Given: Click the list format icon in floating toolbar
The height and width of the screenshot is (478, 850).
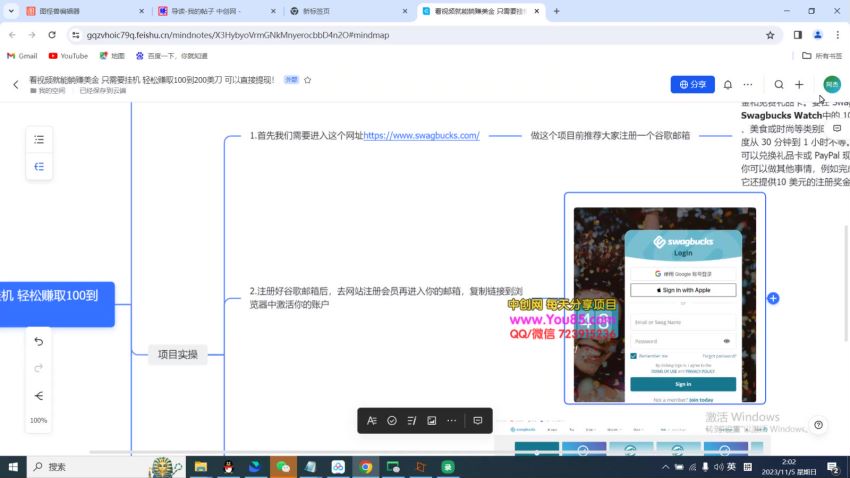Looking at the screenshot, I should [412, 421].
